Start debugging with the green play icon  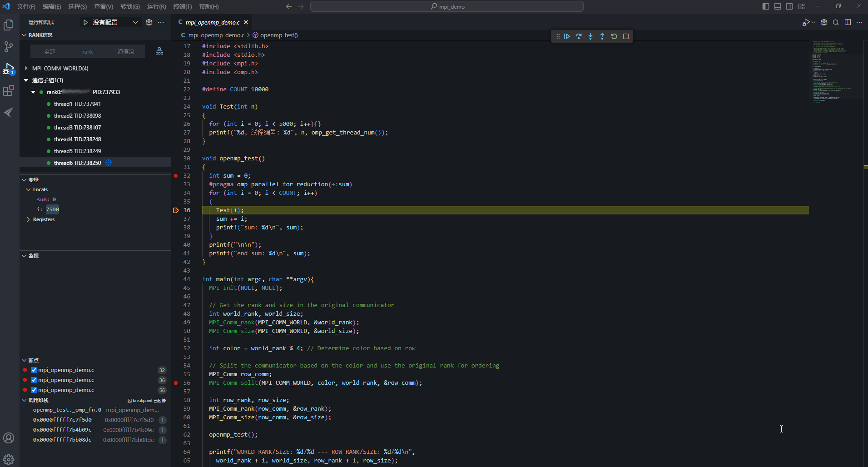pos(86,22)
